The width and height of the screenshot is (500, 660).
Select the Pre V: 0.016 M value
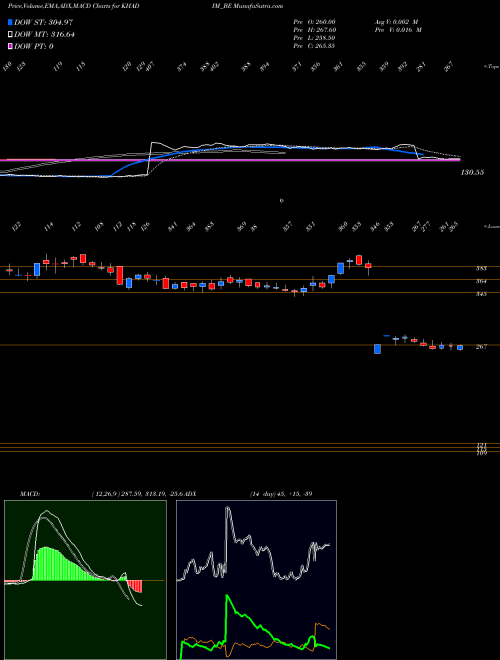coord(397,30)
